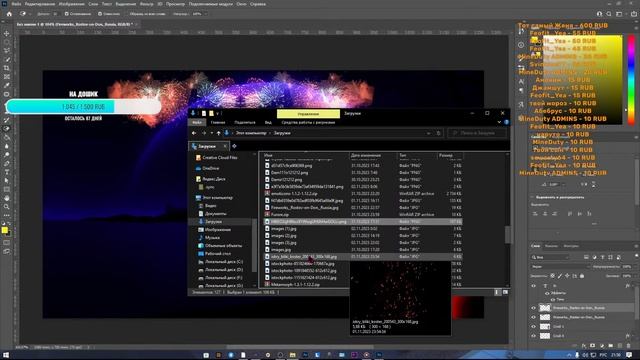Viewport: 640px width, 360px height.
Task: Delete layer with trash icon
Action: 629,346
